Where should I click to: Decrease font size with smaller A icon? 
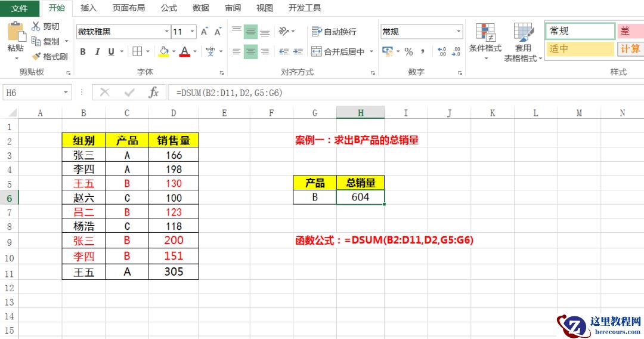click(218, 32)
